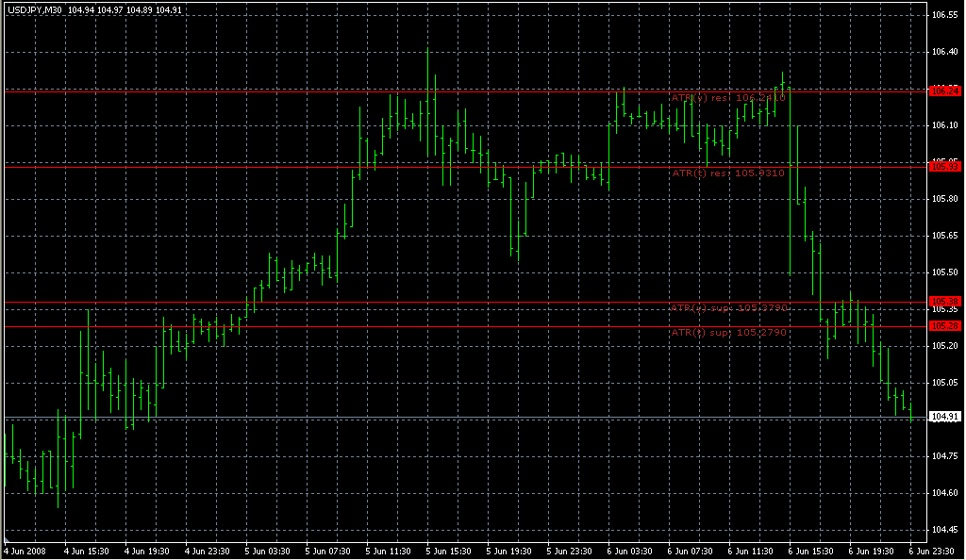The height and width of the screenshot is (560, 966).
Task: Select the red 105.38 price tag
Action: click(x=944, y=301)
